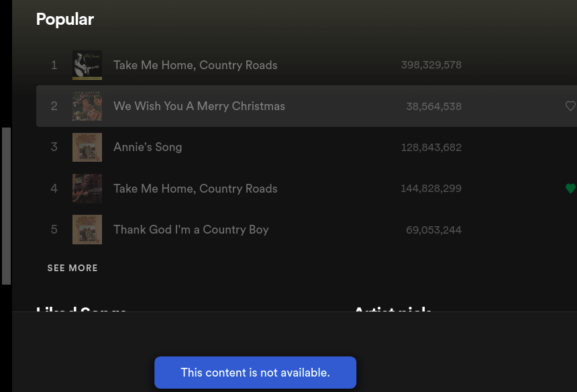Click the Artist pick heading
Image resolution: width=577 pixels, height=392 pixels.
tap(392, 311)
